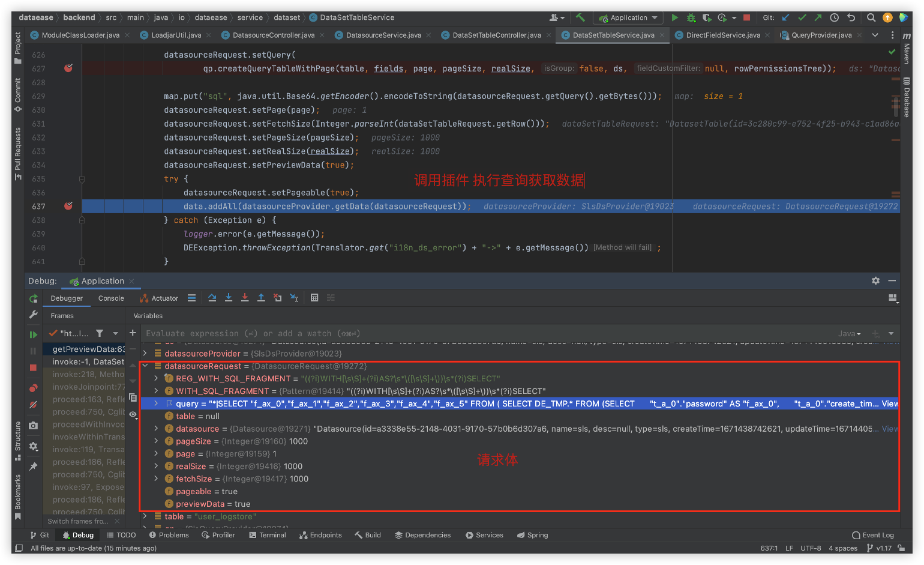This screenshot has height=565, width=924.
Task: Click the frames filter funnel icon
Action: click(100, 333)
